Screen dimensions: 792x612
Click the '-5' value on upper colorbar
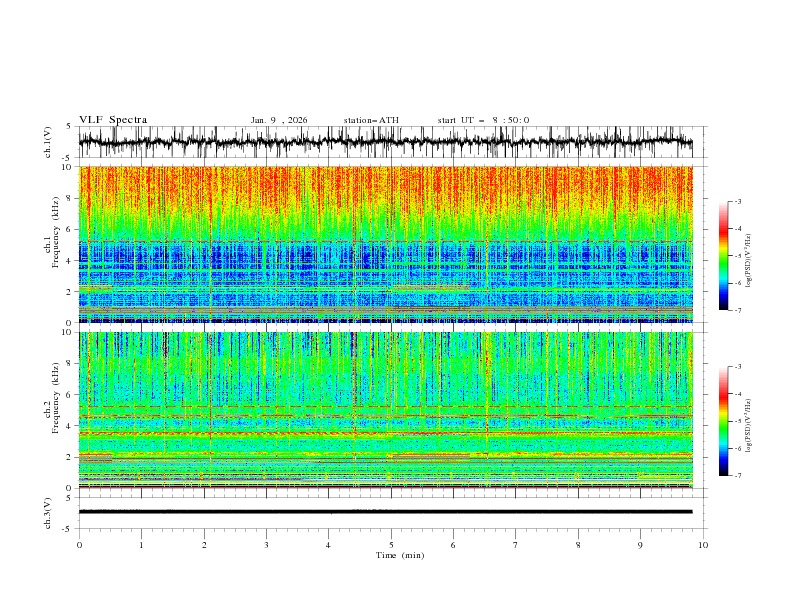pyautogui.click(x=737, y=256)
